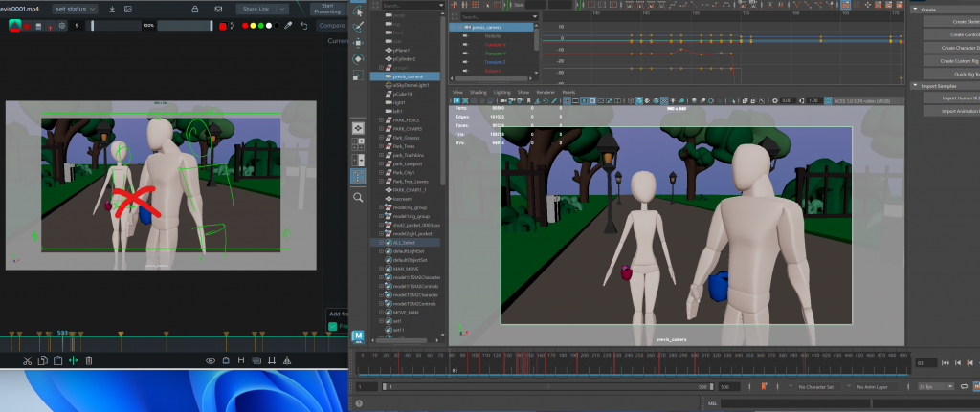Open the Lighting viewport menu
The image size is (980, 412).
coord(501,92)
